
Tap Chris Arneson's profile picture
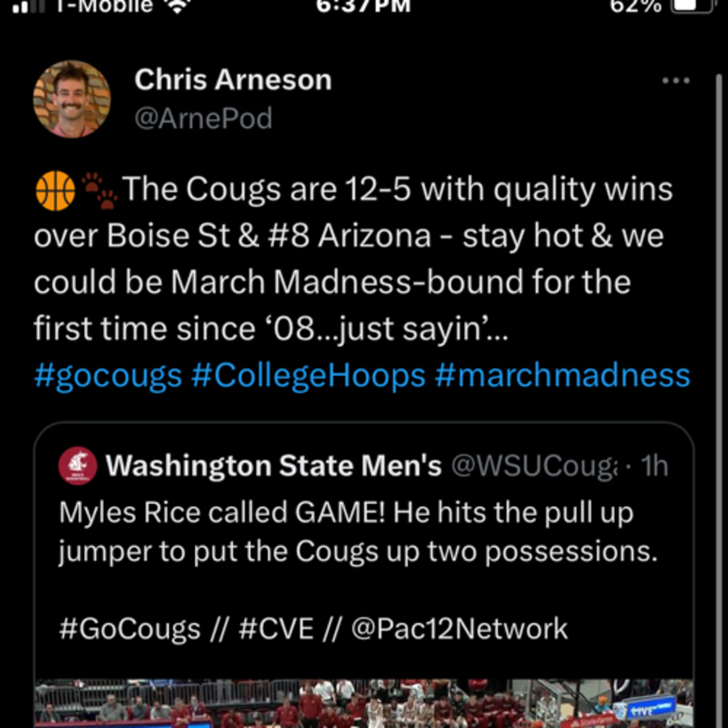[72, 99]
